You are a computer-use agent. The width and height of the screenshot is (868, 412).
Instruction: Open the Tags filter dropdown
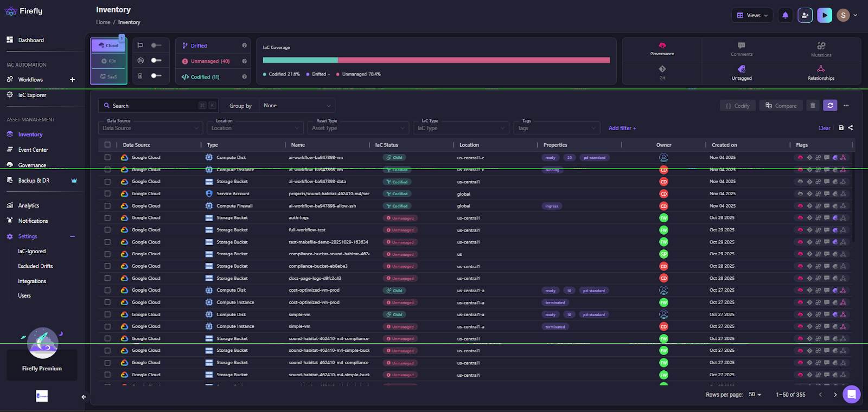(x=558, y=128)
